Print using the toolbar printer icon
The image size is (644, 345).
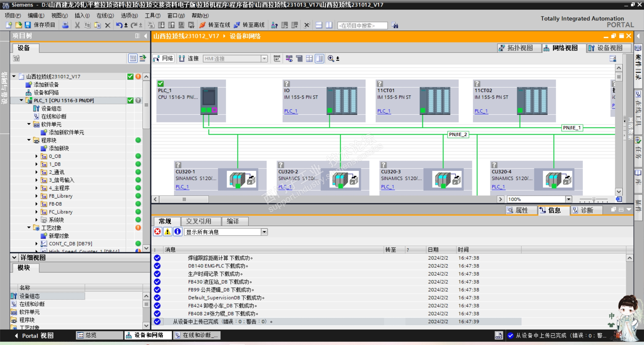(65, 25)
